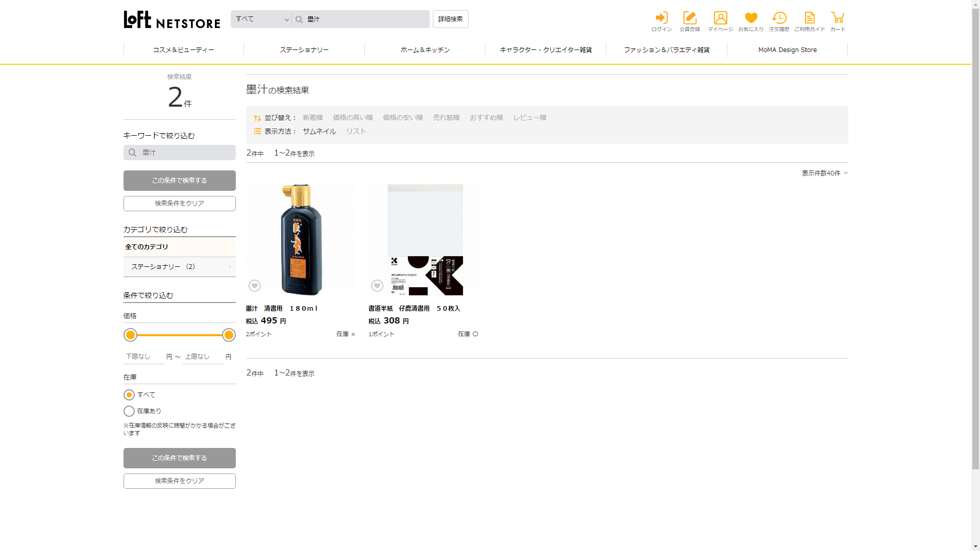This screenshot has height=551, width=980.
Task: Click the 詳細検索 button
Action: click(450, 19)
